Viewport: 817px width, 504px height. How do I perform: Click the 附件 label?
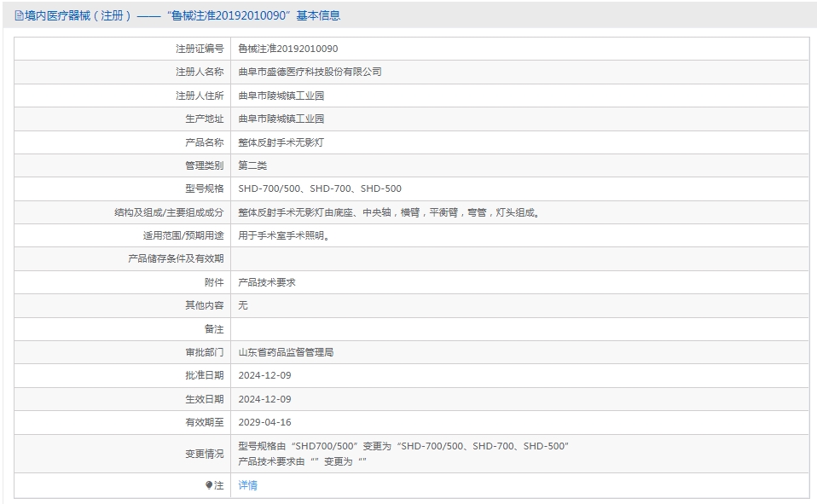tap(214, 282)
